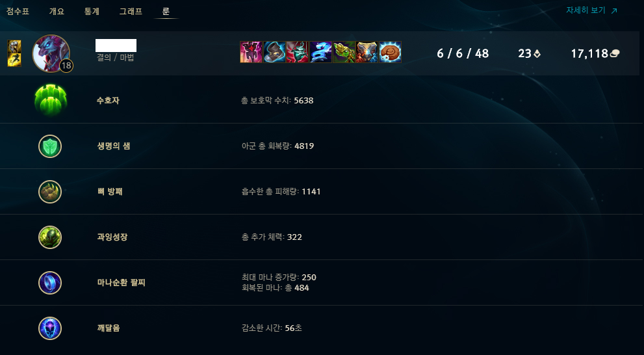Switch to the 점수표 tab
Screen dimensions: 644x355
click(x=18, y=12)
